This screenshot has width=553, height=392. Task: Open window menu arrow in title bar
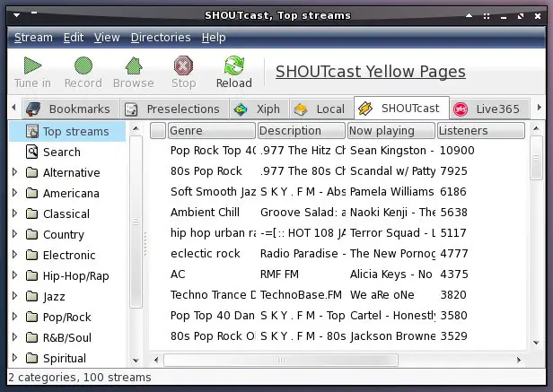click(16, 15)
